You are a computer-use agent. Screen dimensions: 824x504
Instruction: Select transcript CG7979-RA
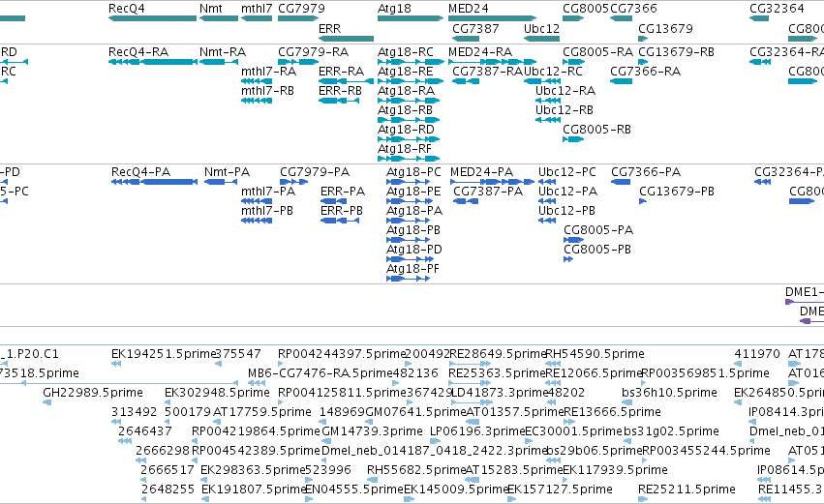[298, 62]
